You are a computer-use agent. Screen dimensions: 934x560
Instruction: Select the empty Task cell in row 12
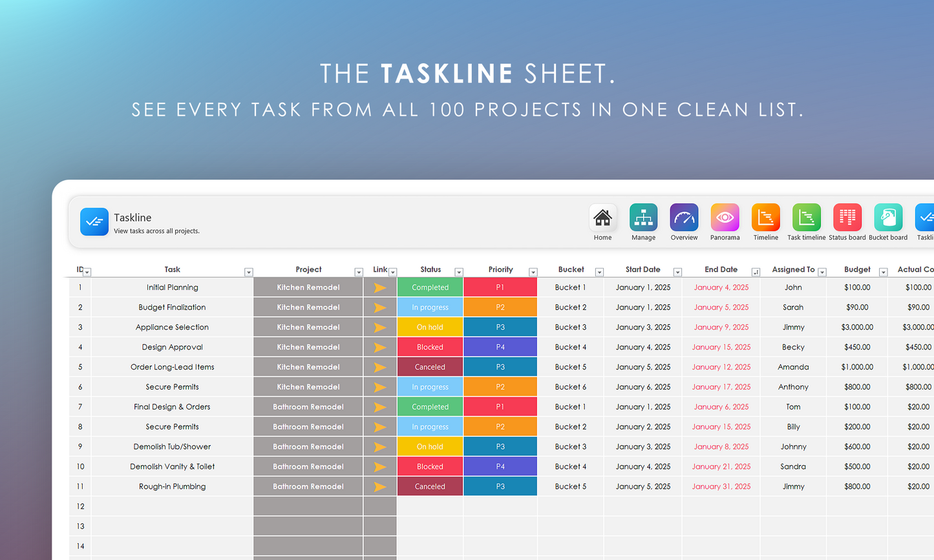172,506
